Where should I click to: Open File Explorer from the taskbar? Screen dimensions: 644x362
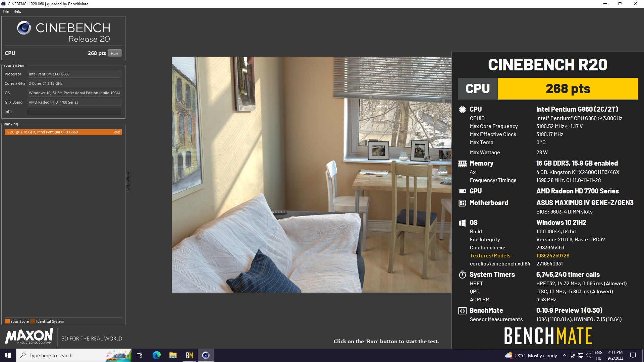[x=173, y=355]
